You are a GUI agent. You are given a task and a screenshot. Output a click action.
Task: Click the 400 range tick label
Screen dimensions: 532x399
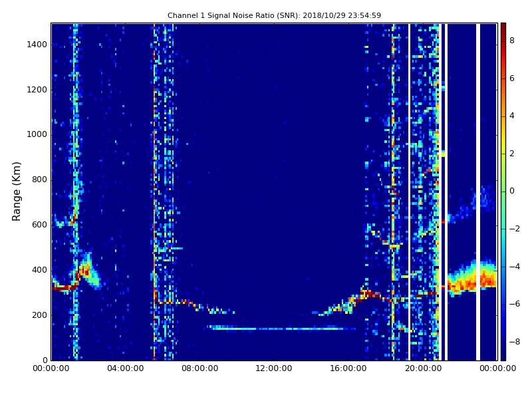pos(39,270)
